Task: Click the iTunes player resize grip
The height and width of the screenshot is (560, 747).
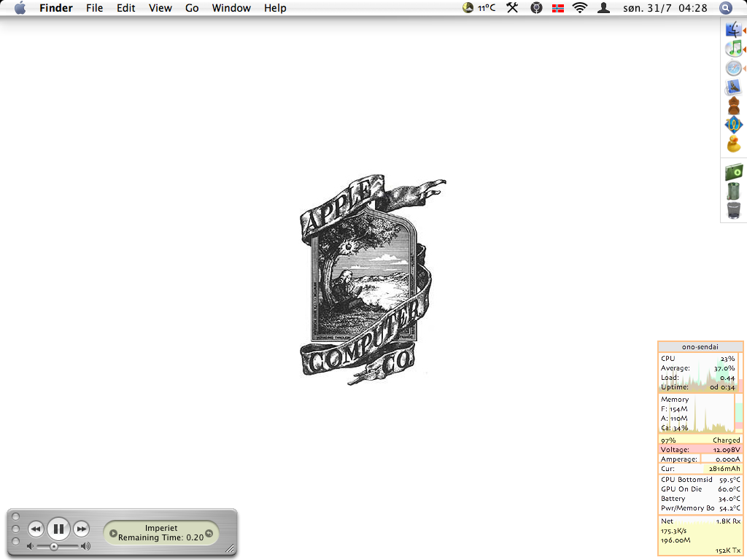Action: pos(231,550)
